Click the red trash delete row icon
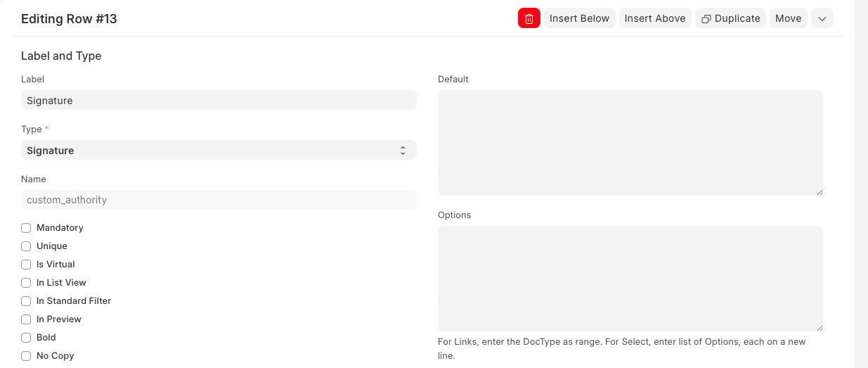Viewport: 868px width, 368px height. [x=529, y=18]
